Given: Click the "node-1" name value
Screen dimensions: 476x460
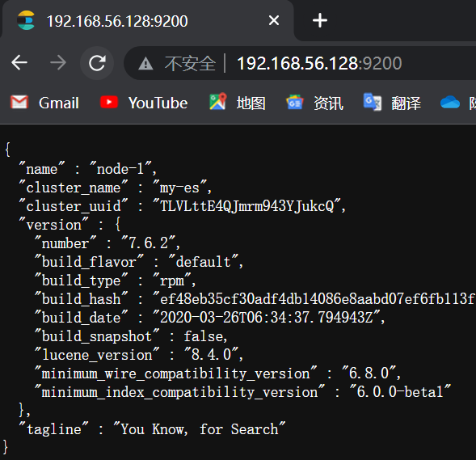Looking at the screenshot, I should pyautogui.click(x=120, y=168).
